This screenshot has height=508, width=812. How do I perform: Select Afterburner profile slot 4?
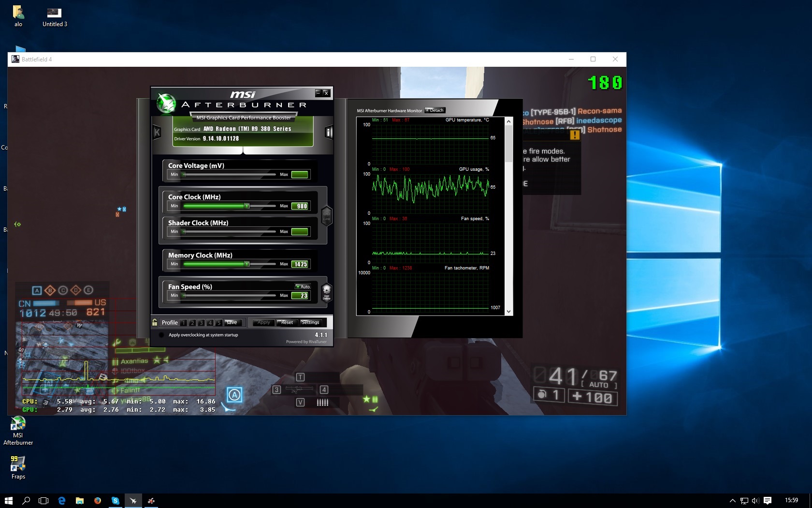coord(210,323)
